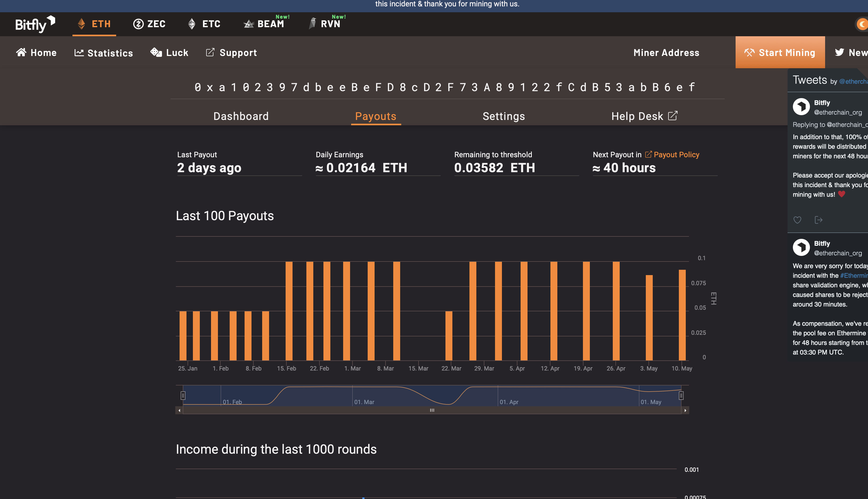
Task: Click the Income during the last 1000 rounds heading
Action: (276, 449)
